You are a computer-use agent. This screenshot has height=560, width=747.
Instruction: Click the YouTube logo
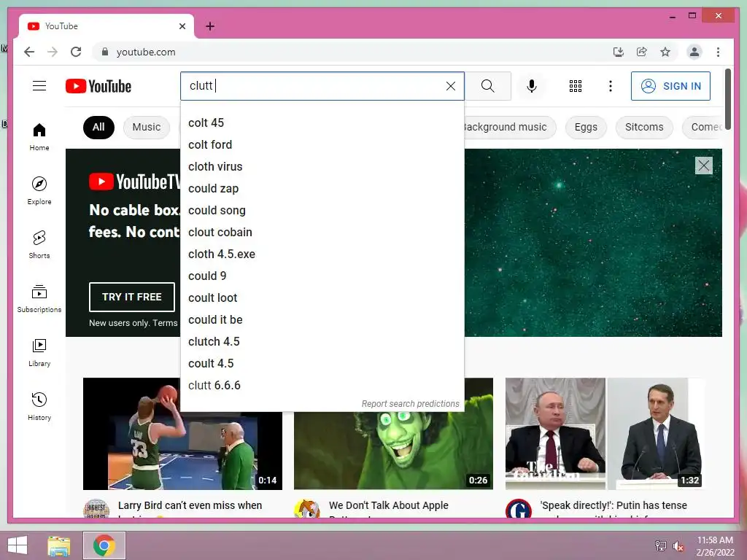pyautogui.click(x=98, y=86)
